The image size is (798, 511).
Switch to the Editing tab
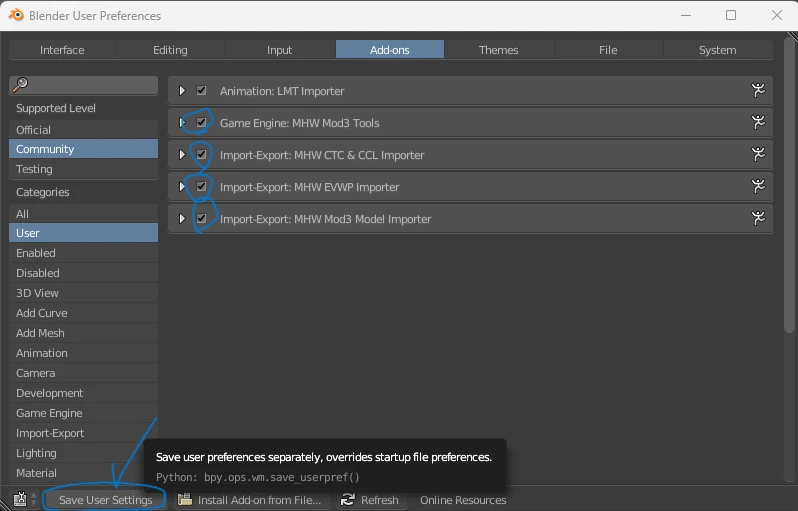[170, 50]
